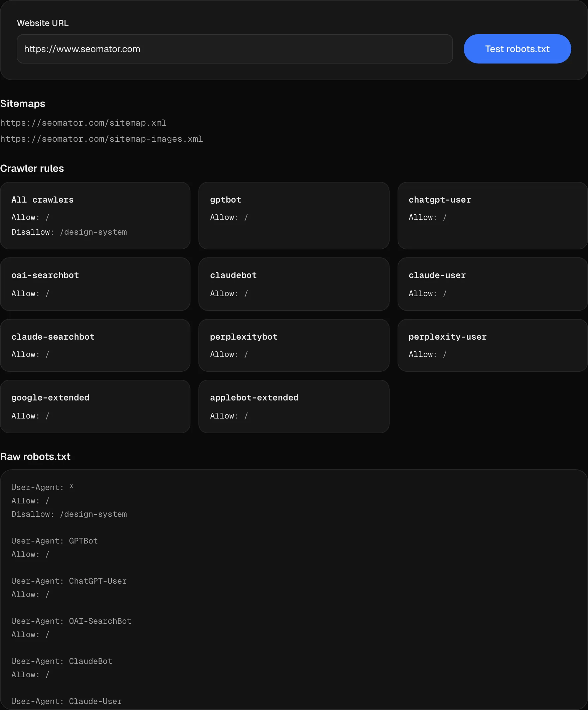Click the Crawler rules section heading
The image size is (588, 710).
coord(32,168)
